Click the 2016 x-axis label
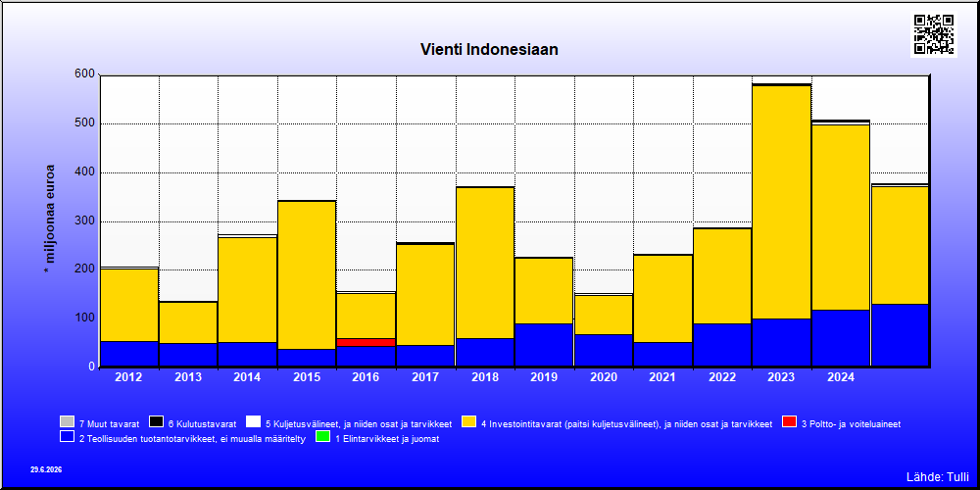Screen dimensions: 980x490 (x=367, y=377)
